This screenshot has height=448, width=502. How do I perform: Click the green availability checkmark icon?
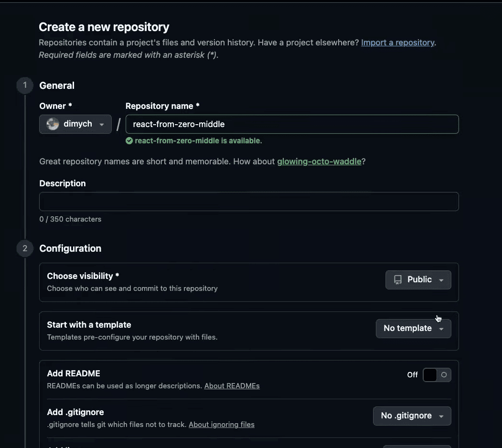click(129, 141)
